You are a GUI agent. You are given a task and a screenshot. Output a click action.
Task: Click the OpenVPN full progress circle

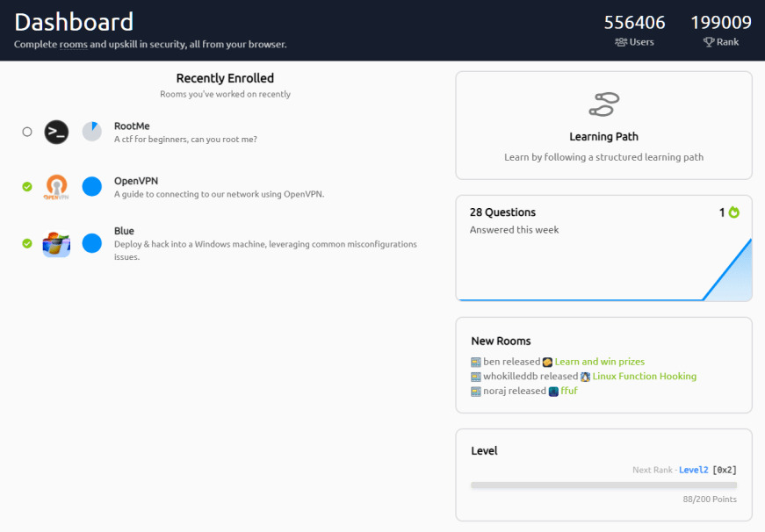[92, 187]
